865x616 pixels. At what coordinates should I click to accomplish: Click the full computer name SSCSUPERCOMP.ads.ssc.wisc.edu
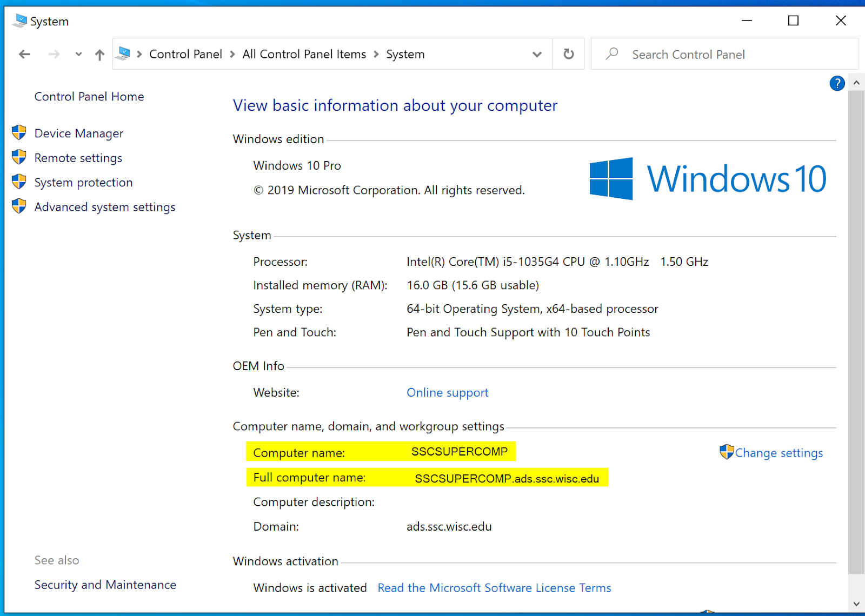click(x=507, y=479)
